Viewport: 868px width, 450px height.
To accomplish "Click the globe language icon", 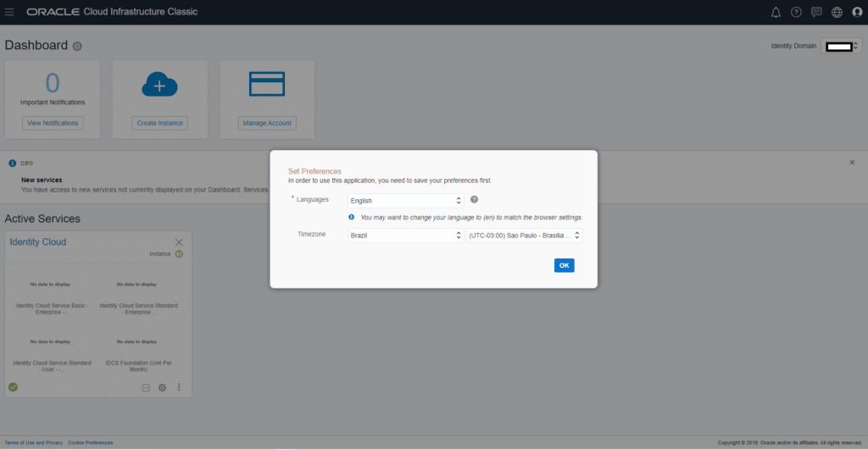I will [837, 12].
